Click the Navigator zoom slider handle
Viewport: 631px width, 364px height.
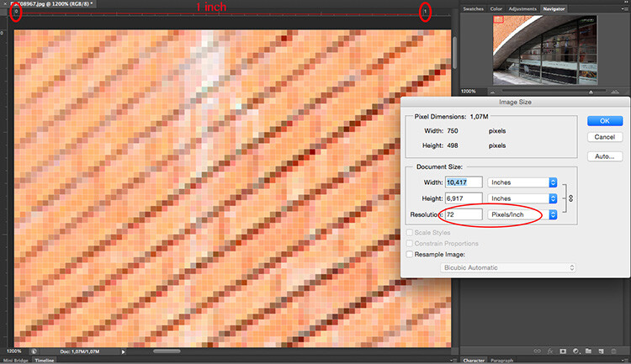[x=591, y=91]
